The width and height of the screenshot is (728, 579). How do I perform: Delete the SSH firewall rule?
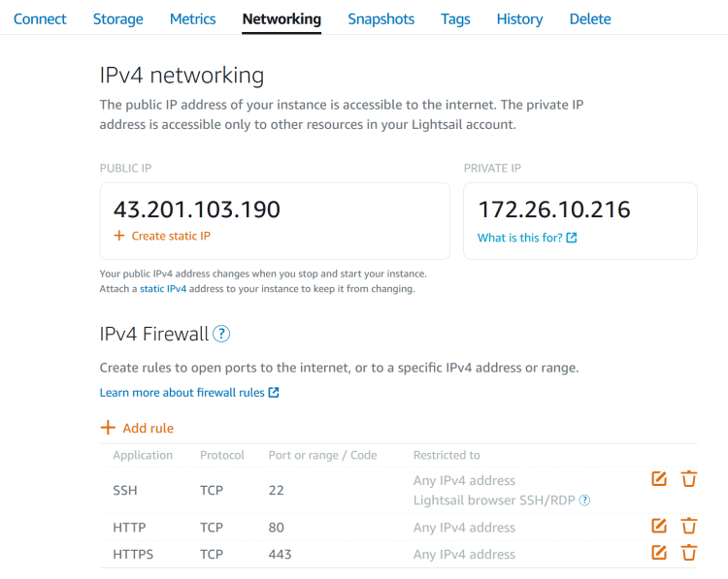pos(689,478)
